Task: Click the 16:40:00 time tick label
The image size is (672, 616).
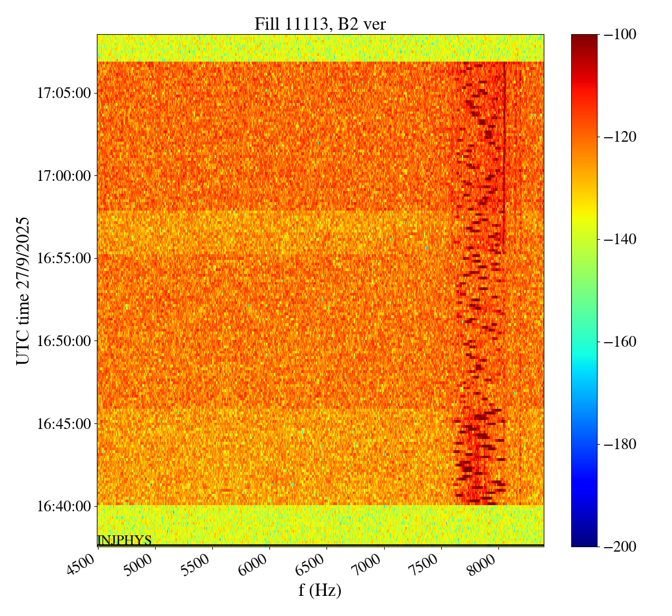Action: coord(64,507)
